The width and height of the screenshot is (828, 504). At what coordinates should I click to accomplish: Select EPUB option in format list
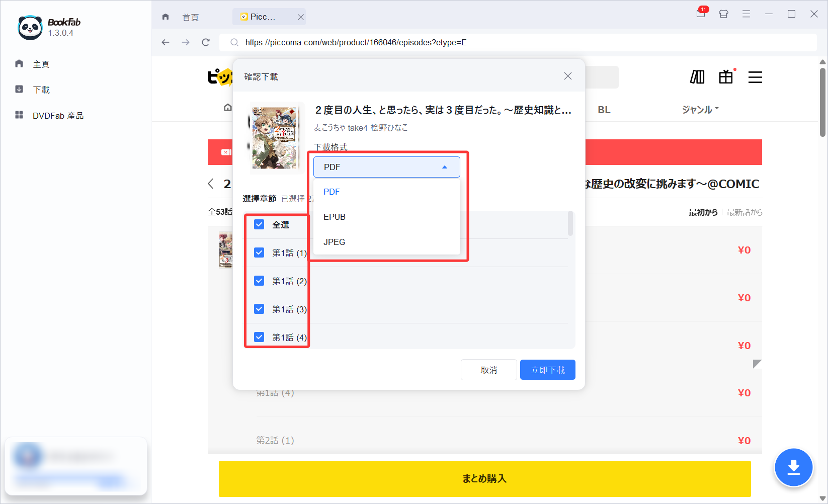(x=387, y=217)
